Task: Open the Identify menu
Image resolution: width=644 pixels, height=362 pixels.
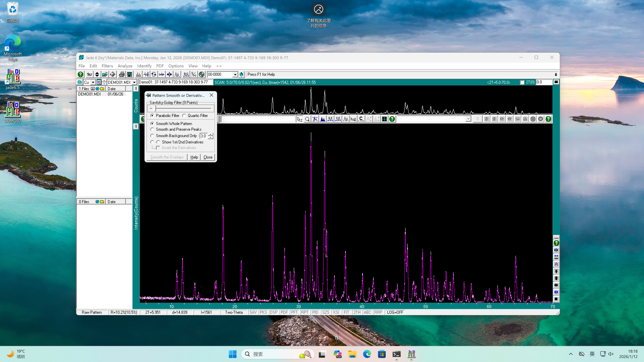Action: (x=144, y=66)
